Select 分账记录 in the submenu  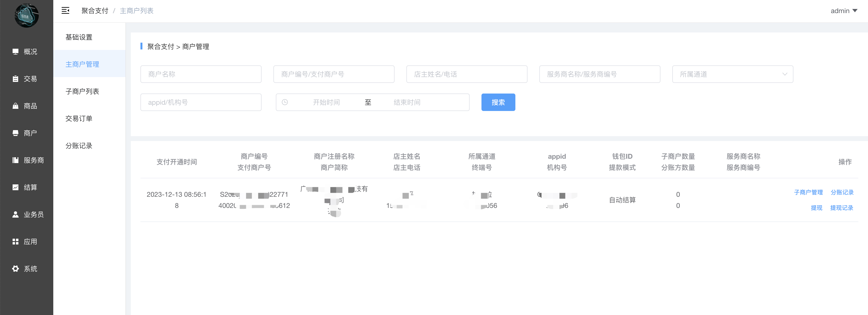(x=79, y=146)
